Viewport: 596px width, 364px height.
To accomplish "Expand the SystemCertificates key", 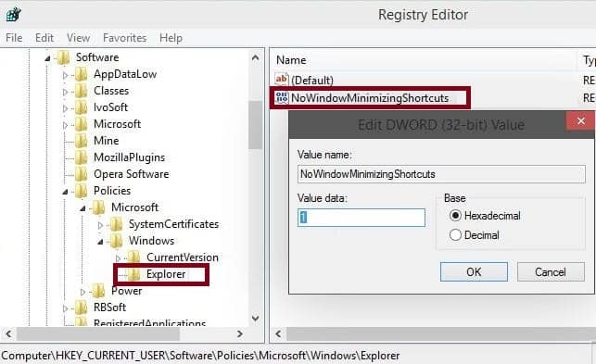I will coord(100,225).
